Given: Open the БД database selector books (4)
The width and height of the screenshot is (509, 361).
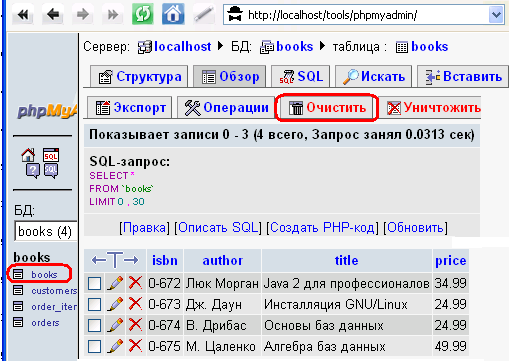Looking at the screenshot, I should coord(46,231).
